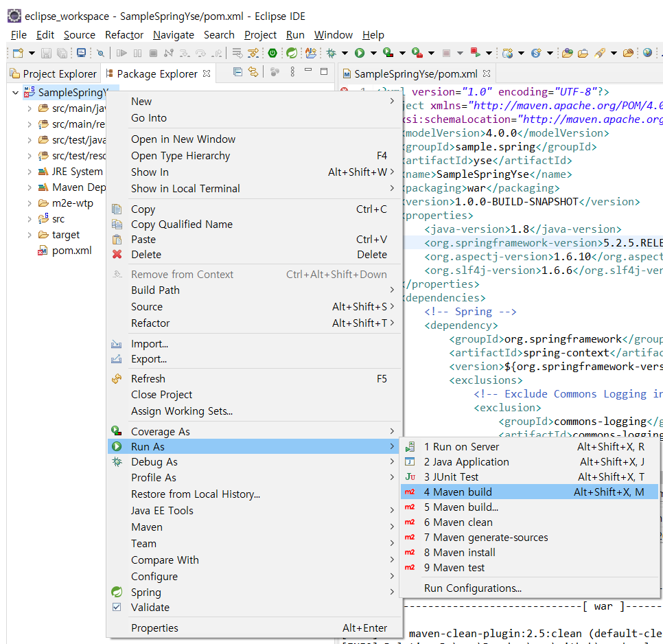
Task: Open the Run button dropdown arrow
Action: tap(374, 54)
